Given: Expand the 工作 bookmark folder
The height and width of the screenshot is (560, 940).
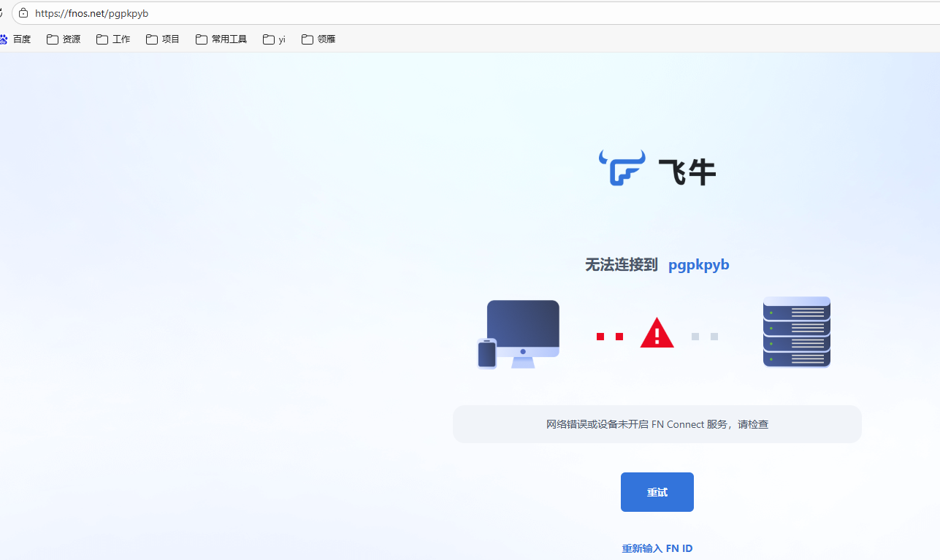Looking at the screenshot, I should (113, 39).
